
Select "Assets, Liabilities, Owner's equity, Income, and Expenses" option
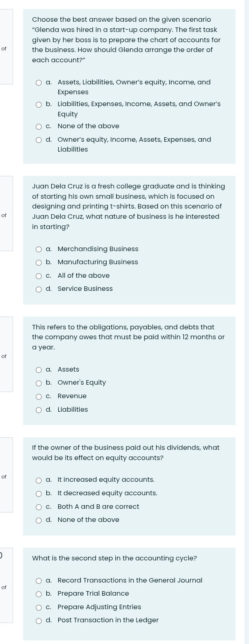39,83
